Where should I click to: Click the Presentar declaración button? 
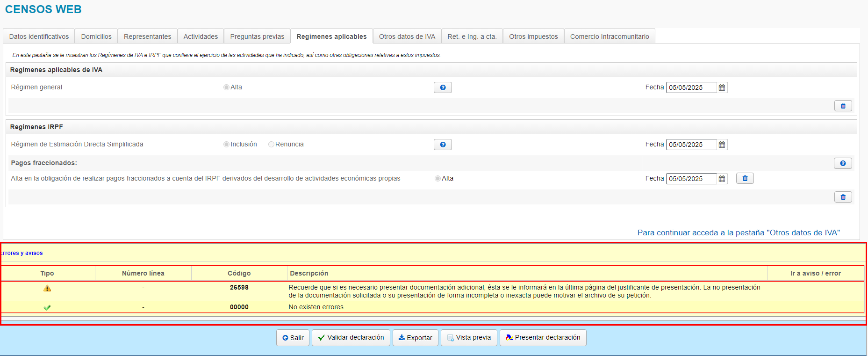pyautogui.click(x=543, y=338)
